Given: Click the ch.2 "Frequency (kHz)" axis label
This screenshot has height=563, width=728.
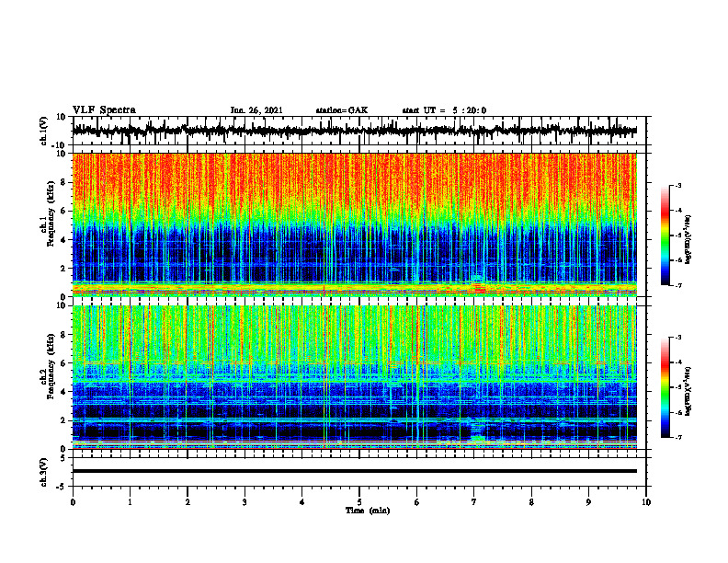Looking at the screenshot, I should coord(51,366).
